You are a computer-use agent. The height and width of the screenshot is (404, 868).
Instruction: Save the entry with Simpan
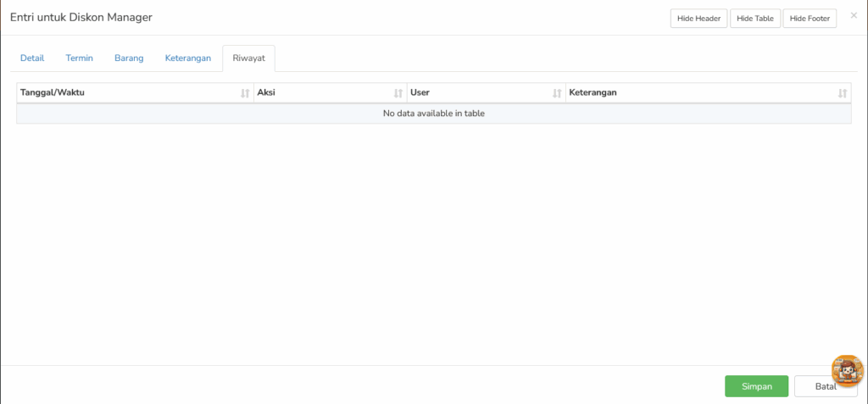tap(756, 386)
